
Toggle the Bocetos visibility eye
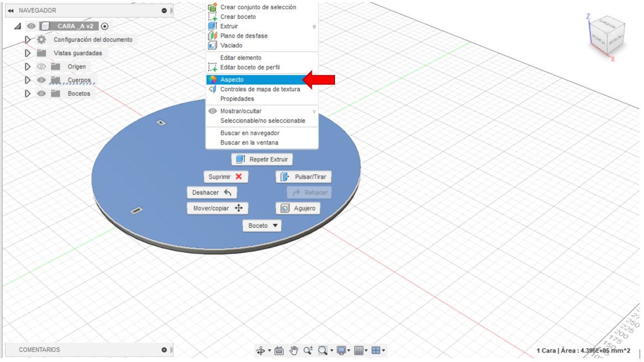pyautogui.click(x=41, y=93)
